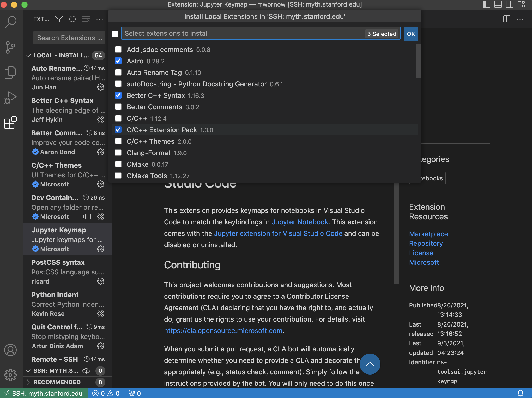Open Extensions view more actions menu
Screen dimensions: 532x398
coord(100,19)
